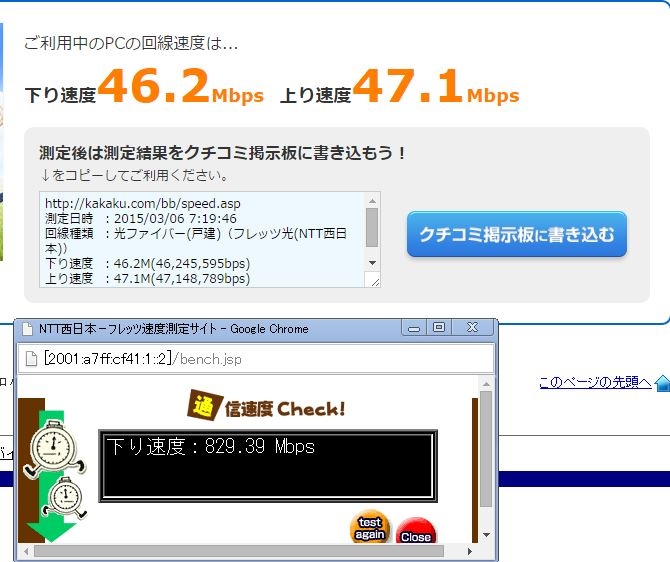Click the クチコミ掲示板に書き込む button
Image resolution: width=670 pixels, height=562 pixels.
coord(517,234)
